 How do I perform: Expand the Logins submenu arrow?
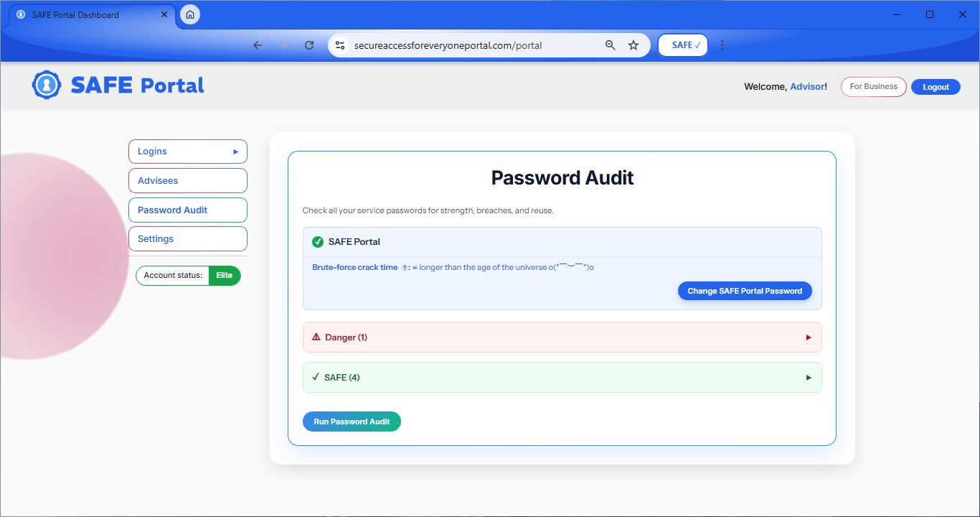pyautogui.click(x=235, y=152)
